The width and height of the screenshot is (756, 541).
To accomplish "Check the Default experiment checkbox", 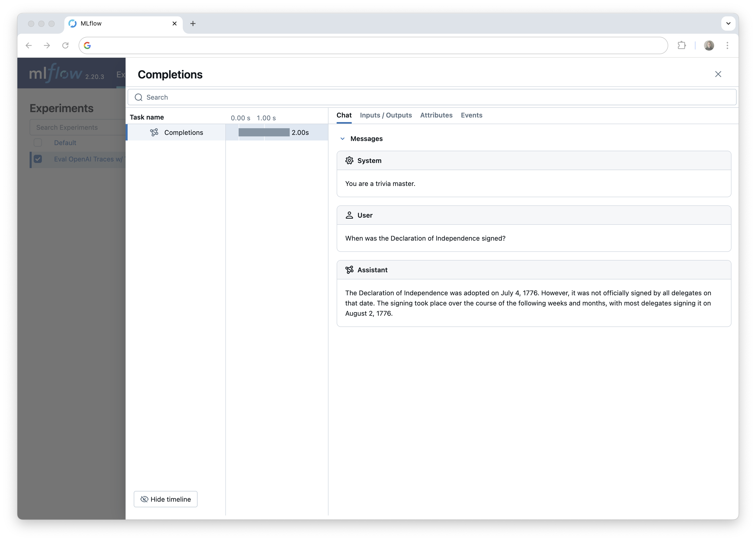I will [38, 143].
